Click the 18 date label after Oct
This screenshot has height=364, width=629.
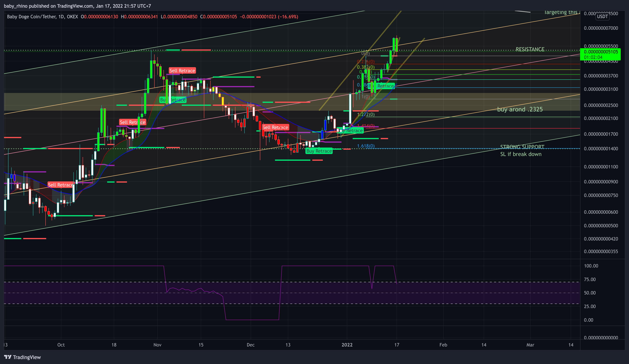[x=114, y=345]
